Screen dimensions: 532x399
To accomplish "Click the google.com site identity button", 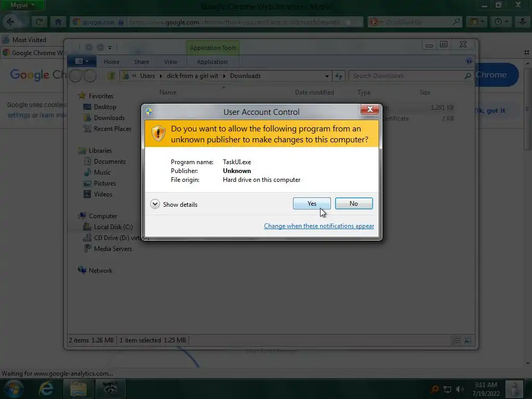I will tap(98, 22).
